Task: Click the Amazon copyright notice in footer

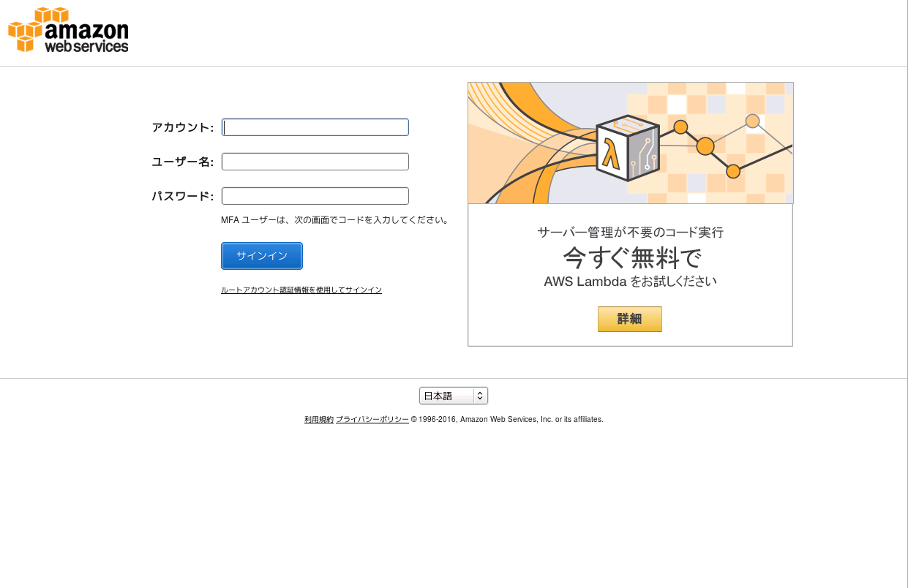Action: (507, 420)
